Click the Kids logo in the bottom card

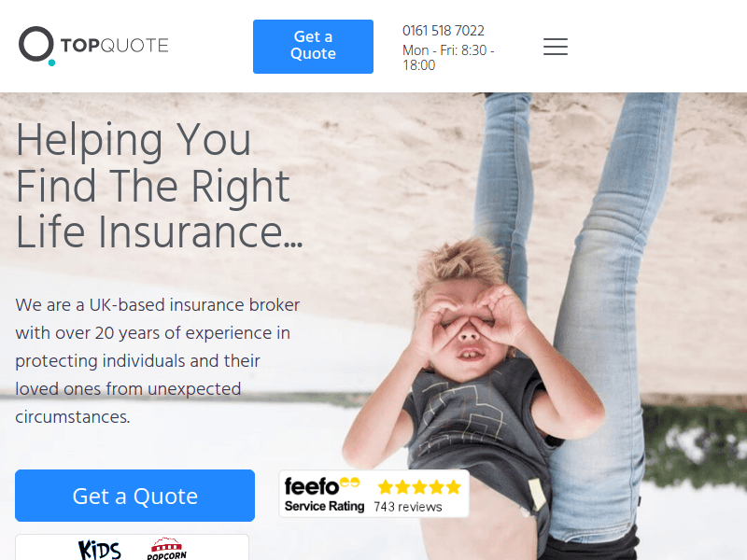click(x=100, y=550)
